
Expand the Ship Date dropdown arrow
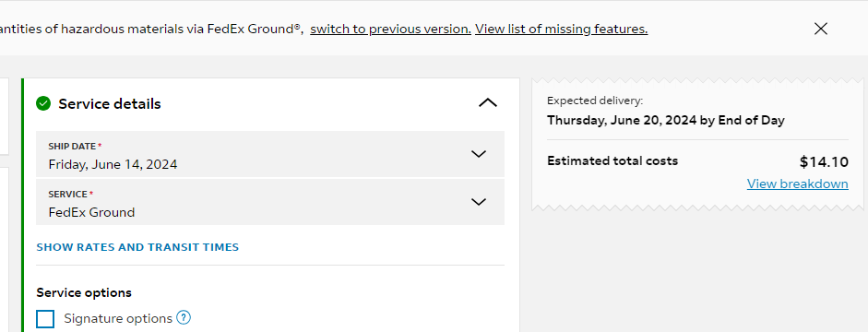tap(479, 154)
